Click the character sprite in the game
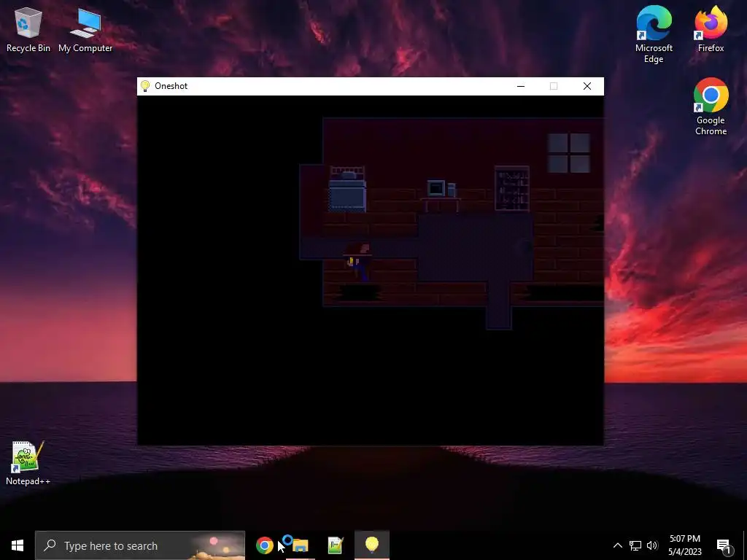 pyautogui.click(x=358, y=262)
